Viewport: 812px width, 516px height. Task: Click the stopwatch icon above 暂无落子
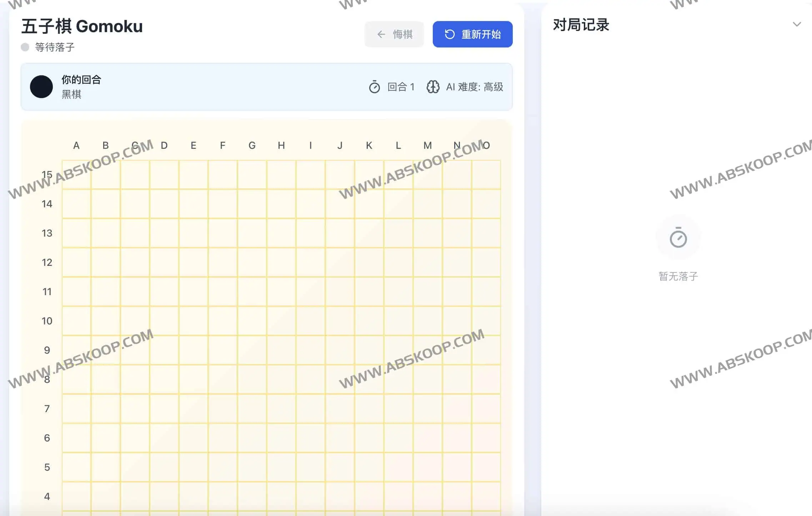click(679, 237)
